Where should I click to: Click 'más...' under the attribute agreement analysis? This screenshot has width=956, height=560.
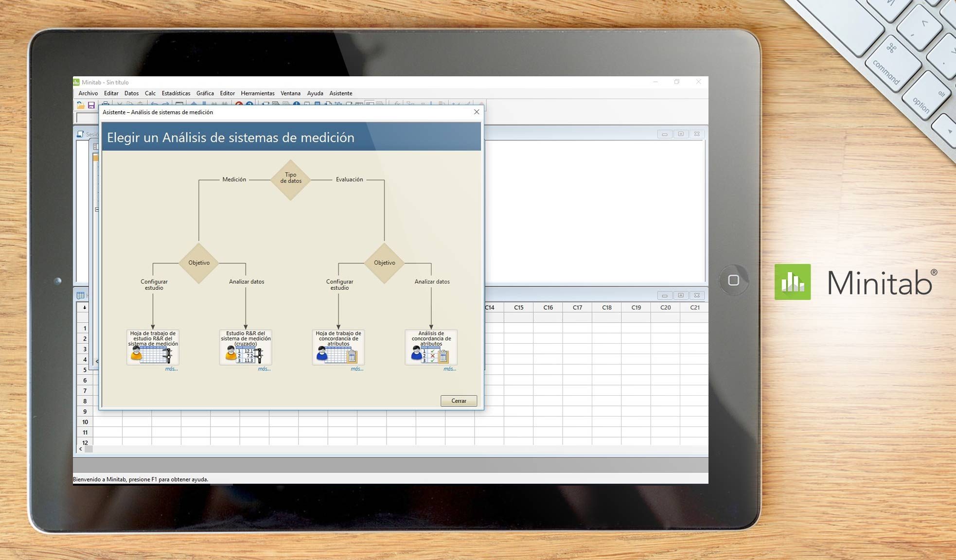(x=449, y=368)
